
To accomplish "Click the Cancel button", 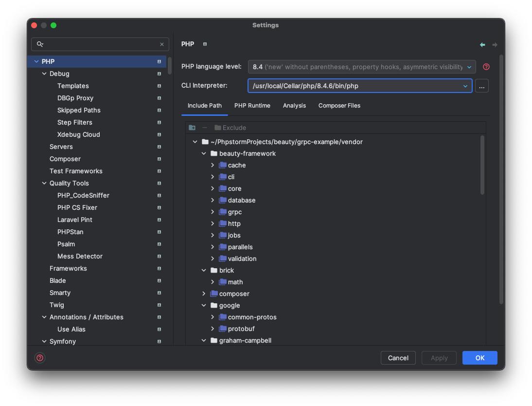I will [398, 358].
